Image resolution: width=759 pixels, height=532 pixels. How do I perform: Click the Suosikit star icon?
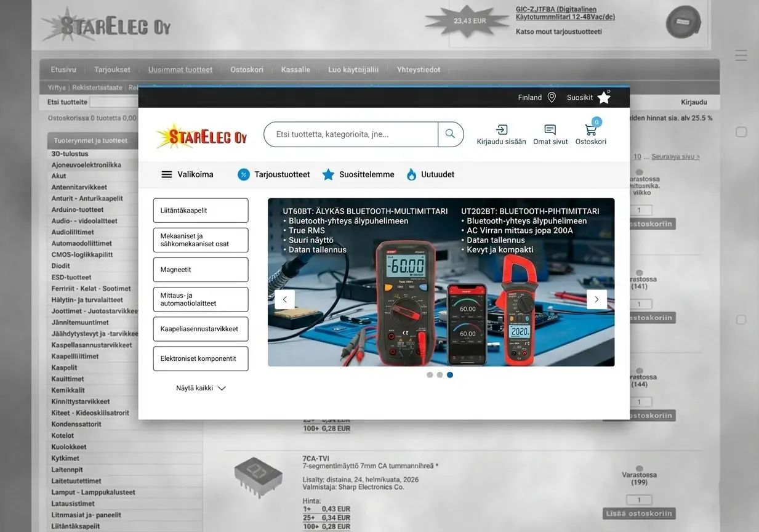[604, 97]
